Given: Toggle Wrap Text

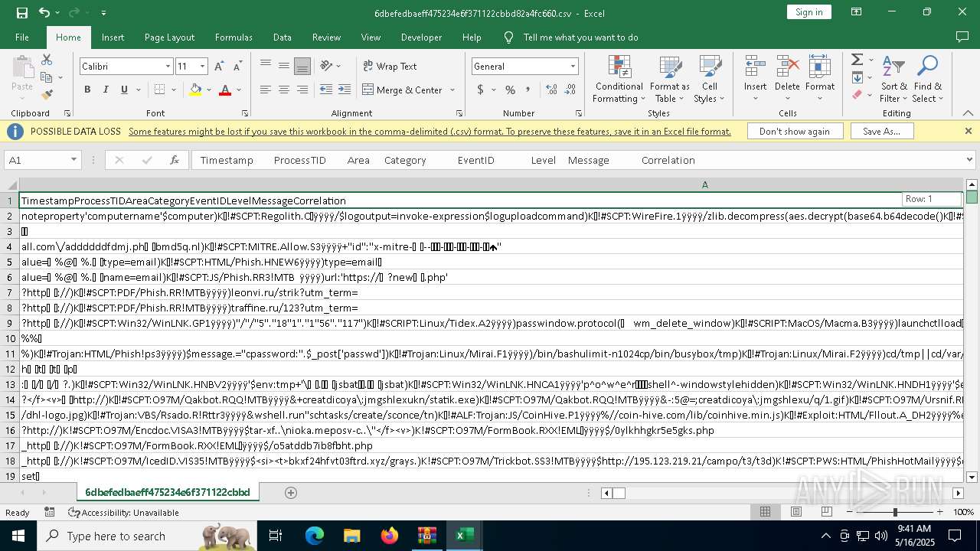Looking at the screenshot, I should 390,66.
